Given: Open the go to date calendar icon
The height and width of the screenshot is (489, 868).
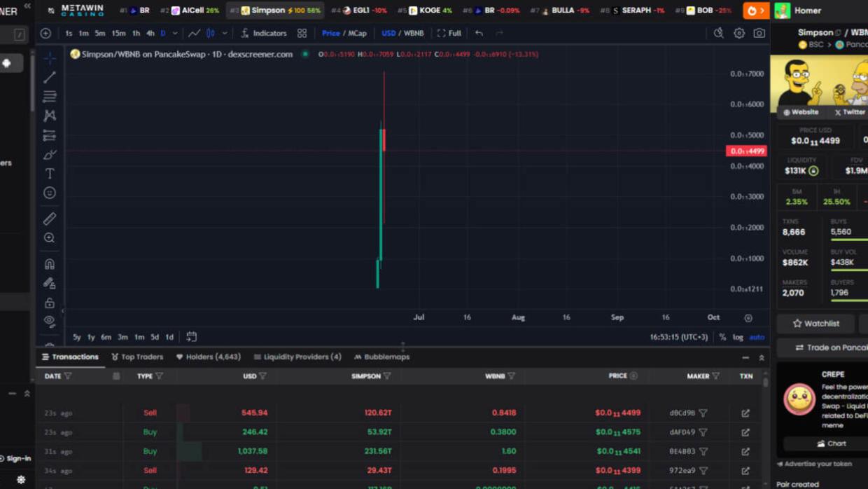Looking at the screenshot, I should (x=191, y=337).
